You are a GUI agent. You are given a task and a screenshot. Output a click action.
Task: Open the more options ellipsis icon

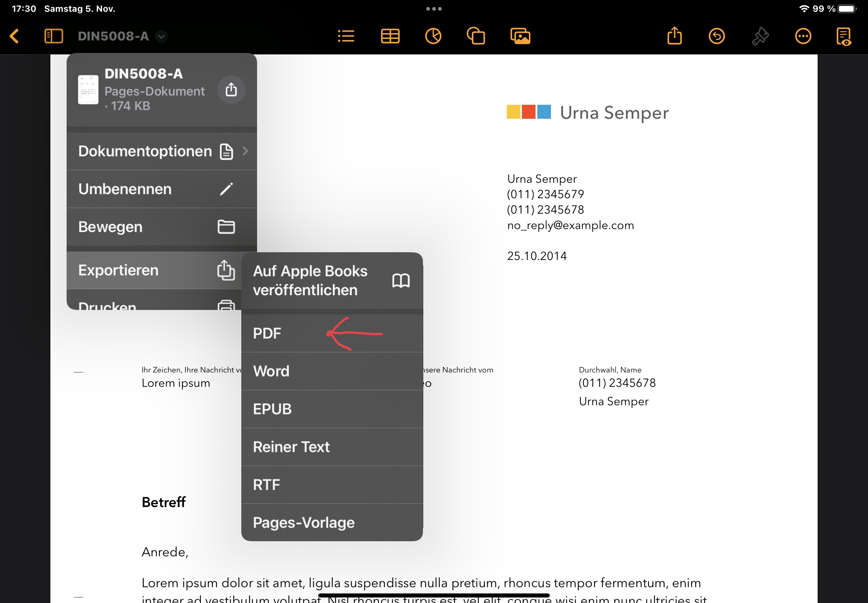803,36
